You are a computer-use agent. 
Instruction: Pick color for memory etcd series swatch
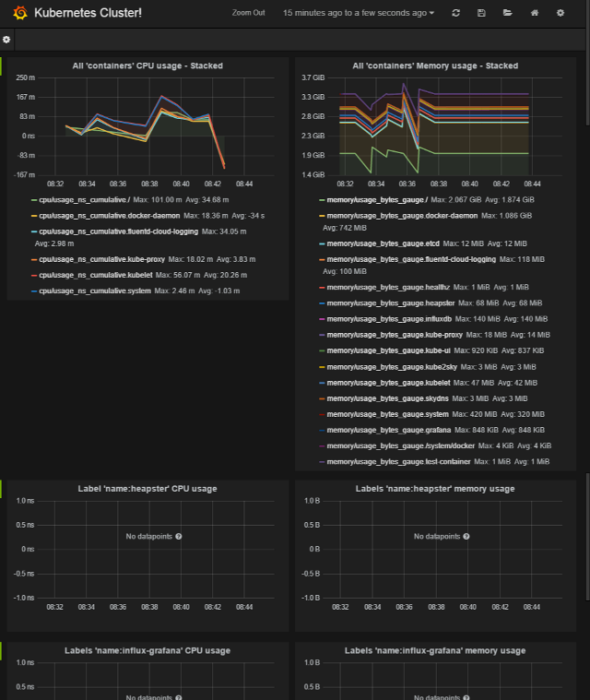322,244
